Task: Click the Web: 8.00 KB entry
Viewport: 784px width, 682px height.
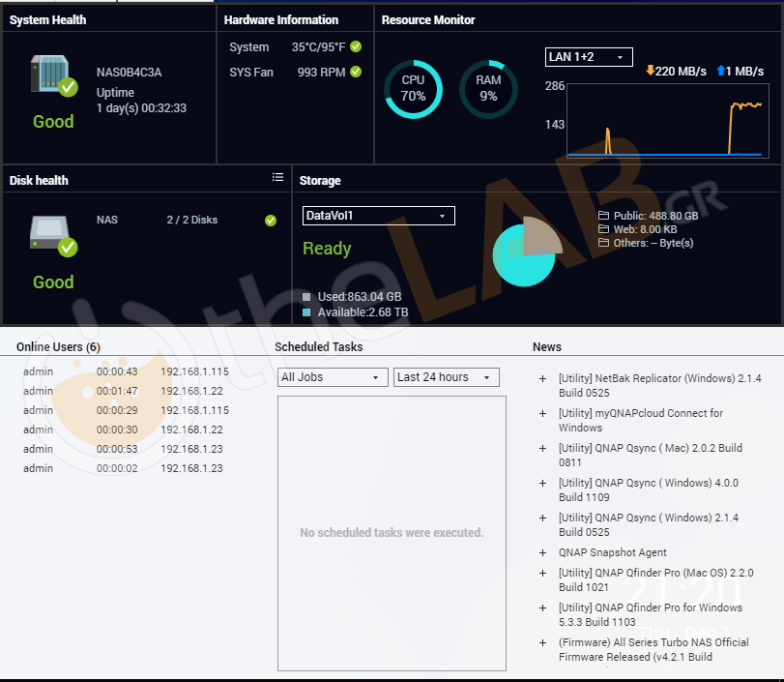Action: point(645,229)
